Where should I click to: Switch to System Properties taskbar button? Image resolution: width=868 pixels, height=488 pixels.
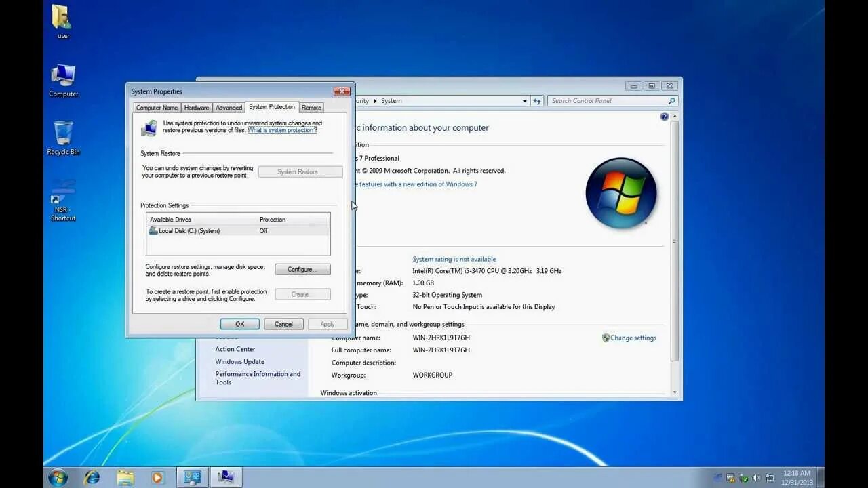226,477
